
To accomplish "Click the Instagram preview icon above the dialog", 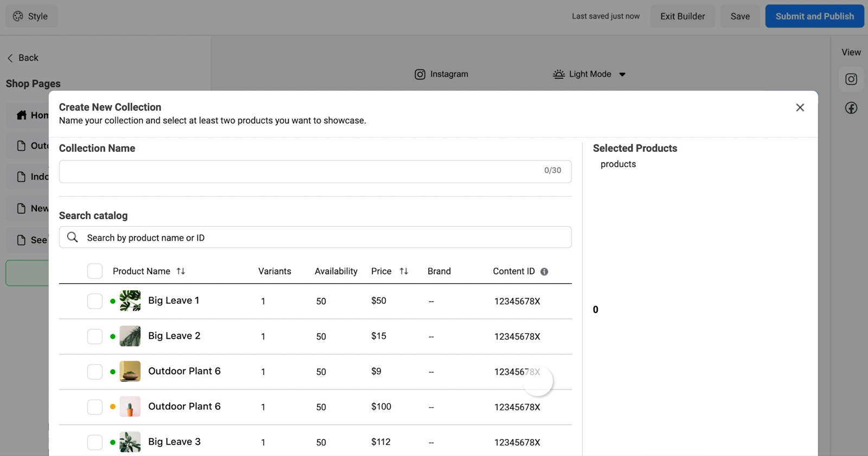I will (420, 74).
